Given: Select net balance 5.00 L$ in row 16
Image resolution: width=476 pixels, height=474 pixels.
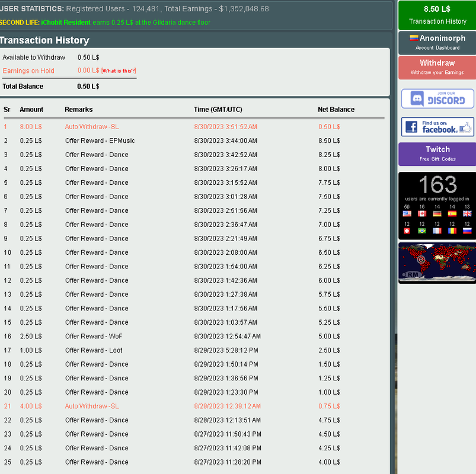Looking at the screenshot, I should (x=330, y=336).
